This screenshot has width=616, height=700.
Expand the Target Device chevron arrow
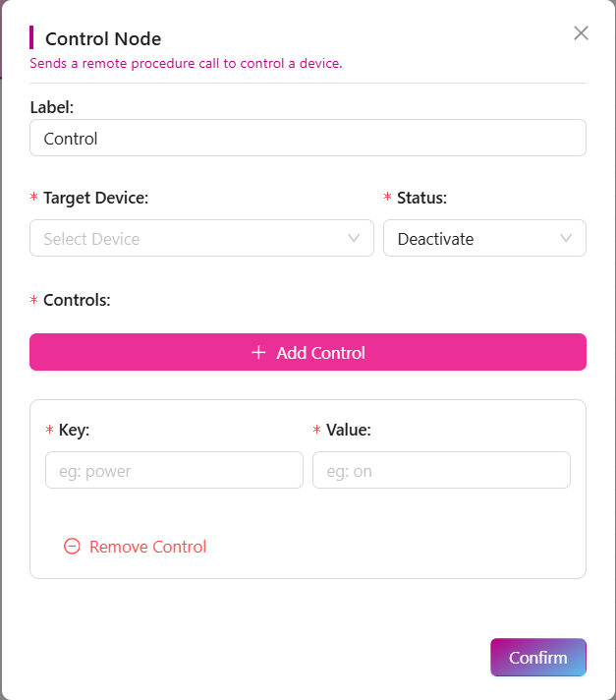[x=355, y=238]
